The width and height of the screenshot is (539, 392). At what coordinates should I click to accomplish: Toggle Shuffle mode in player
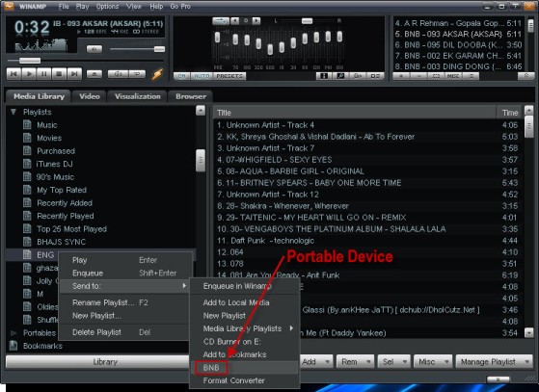(118, 74)
